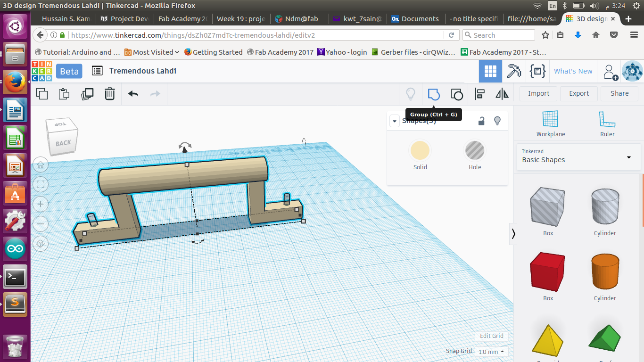This screenshot has width=644, height=362.
Task: Click the Group shapes icon
Action: (433, 94)
